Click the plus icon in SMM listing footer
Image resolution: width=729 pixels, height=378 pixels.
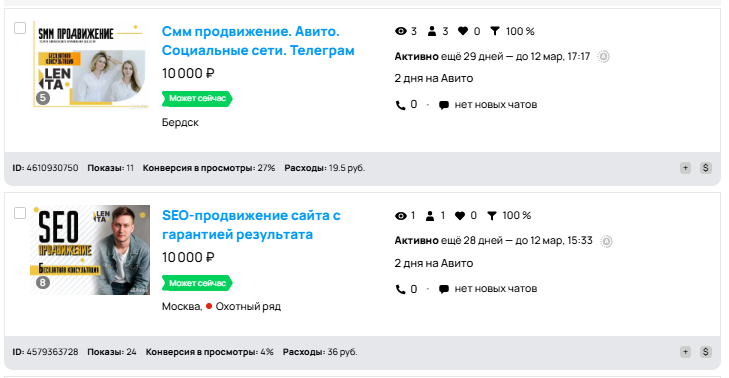[x=685, y=168]
